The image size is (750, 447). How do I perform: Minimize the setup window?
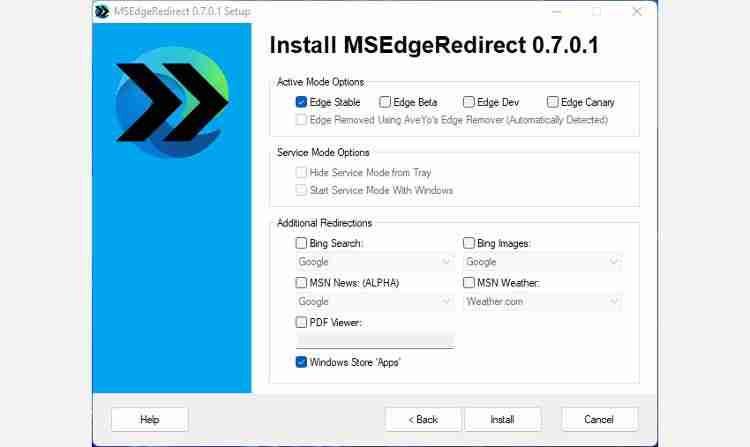click(x=557, y=11)
